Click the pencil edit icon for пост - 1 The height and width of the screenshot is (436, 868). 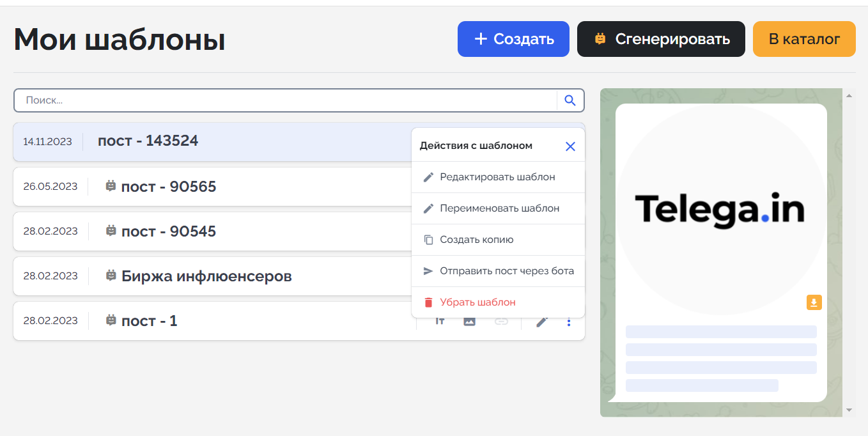(542, 321)
